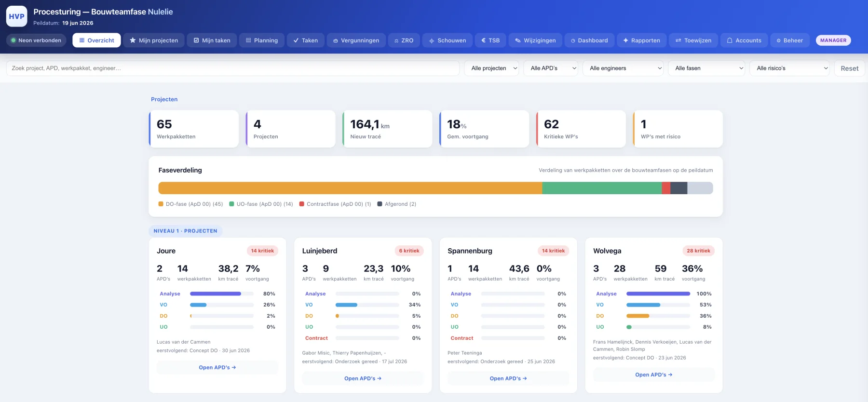Click the green Neon verbonden status dot
Viewport: 868px width, 402px height.
click(x=14, y=40)
